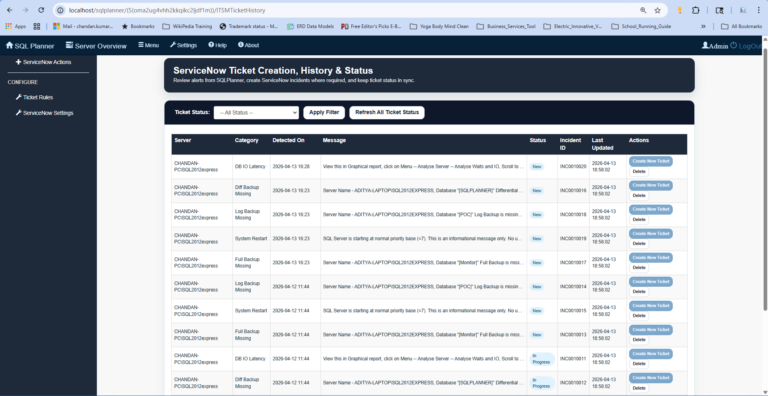Open ServiceNow Settings in the sidebar

point(45,113)
